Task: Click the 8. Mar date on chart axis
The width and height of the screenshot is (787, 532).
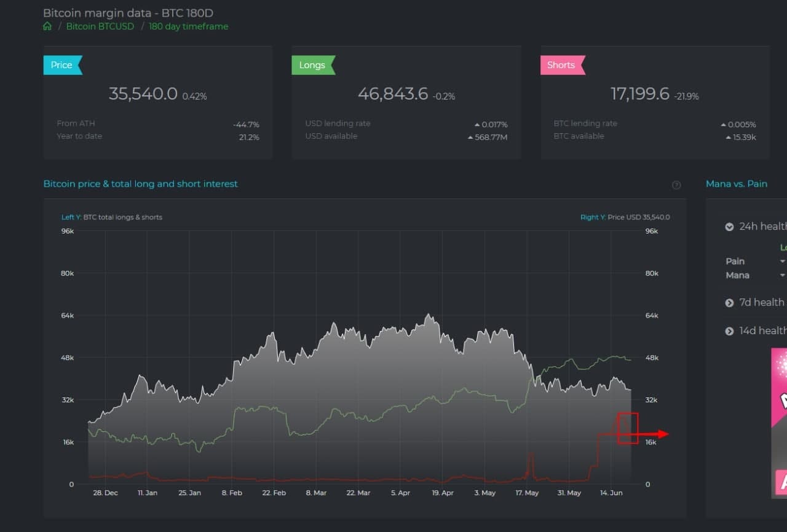Action: pyautogui.click(x=316, y=493)
